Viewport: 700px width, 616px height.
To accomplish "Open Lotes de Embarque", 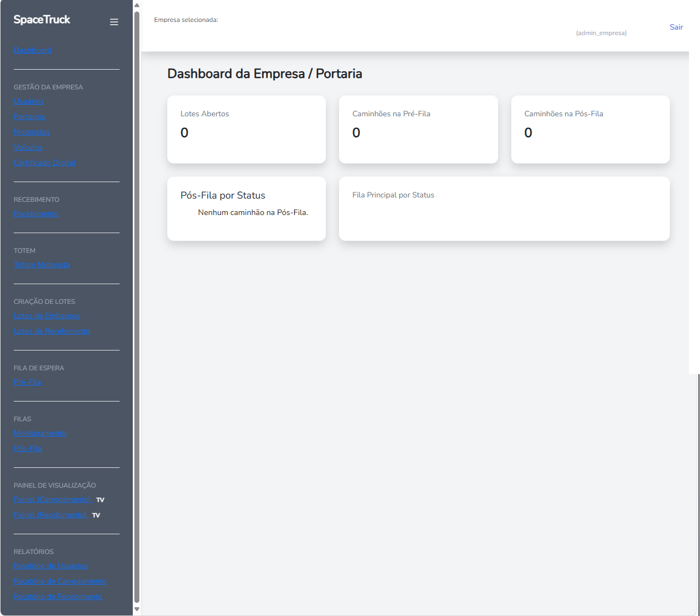I will pyautogui.click(x=47, y=315).
